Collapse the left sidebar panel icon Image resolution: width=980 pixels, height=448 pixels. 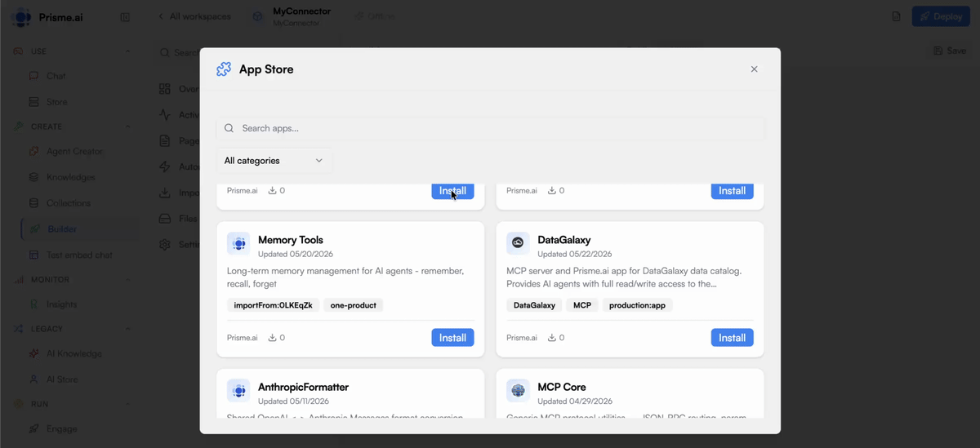pyautogui.click(x=125, y=17)
